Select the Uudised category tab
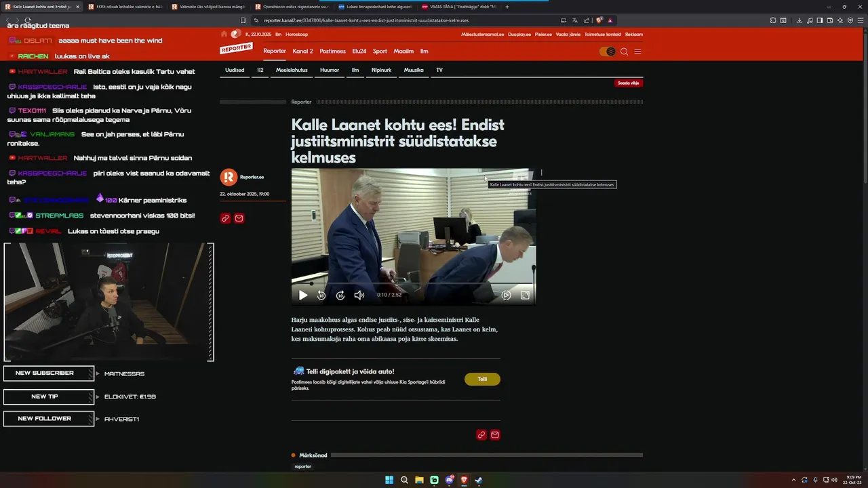This screenshot has width=868, height=488. 235,70
